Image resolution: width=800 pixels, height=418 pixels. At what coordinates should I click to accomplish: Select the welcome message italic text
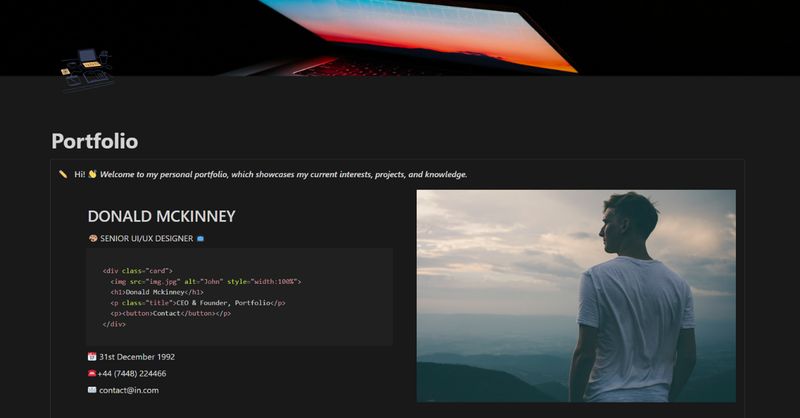[284, 175]
